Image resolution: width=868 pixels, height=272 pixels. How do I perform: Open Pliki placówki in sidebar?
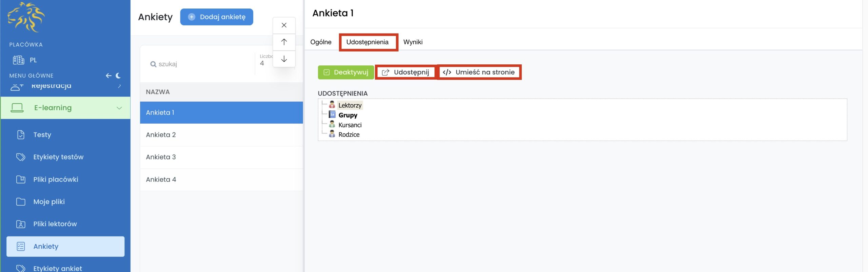pyautogui.click(x=56, y=179)
